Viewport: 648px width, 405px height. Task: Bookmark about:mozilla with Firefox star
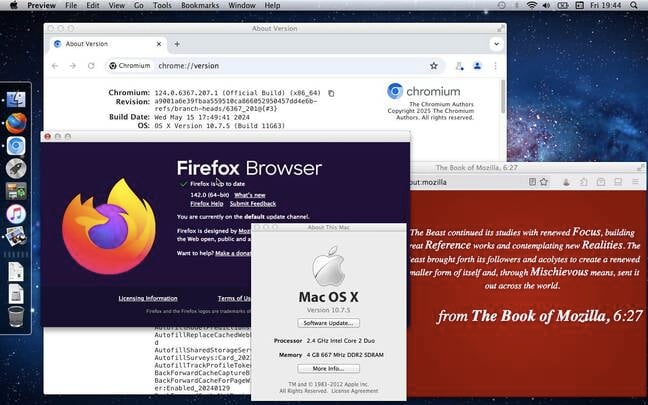click(544, 182)
